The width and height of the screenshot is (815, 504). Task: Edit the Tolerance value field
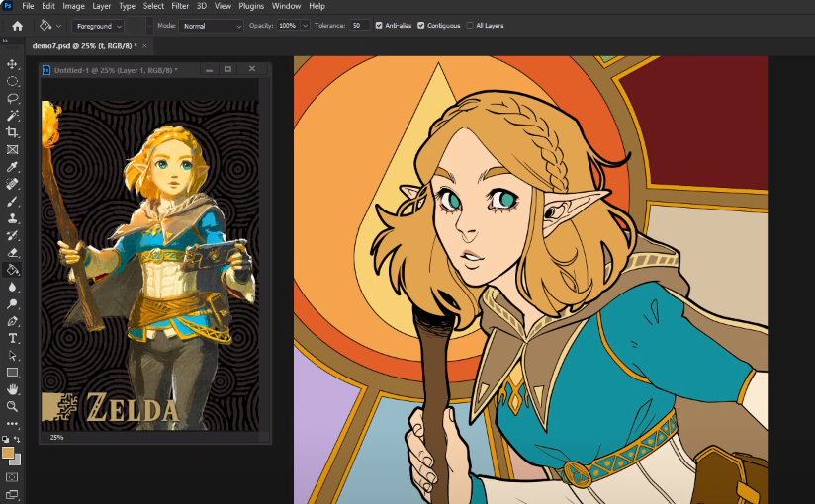pos(359,26)
